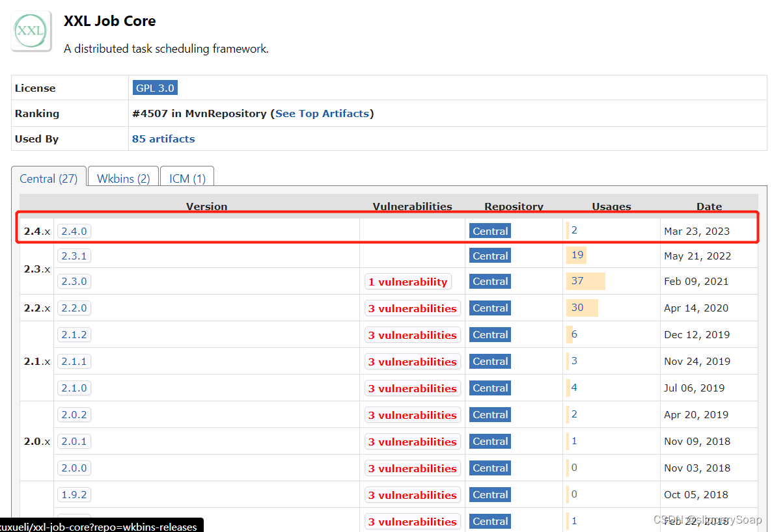Open the 30 usages link for version 2.2.0
The height and width of the screenshot is (532, 772).
577,308
